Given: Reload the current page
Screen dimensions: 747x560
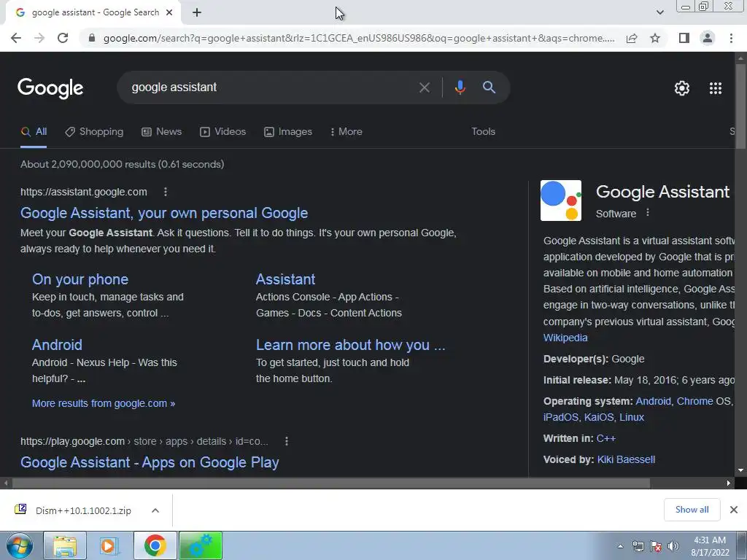Looking at the screenshot, I should pos(63,38).
